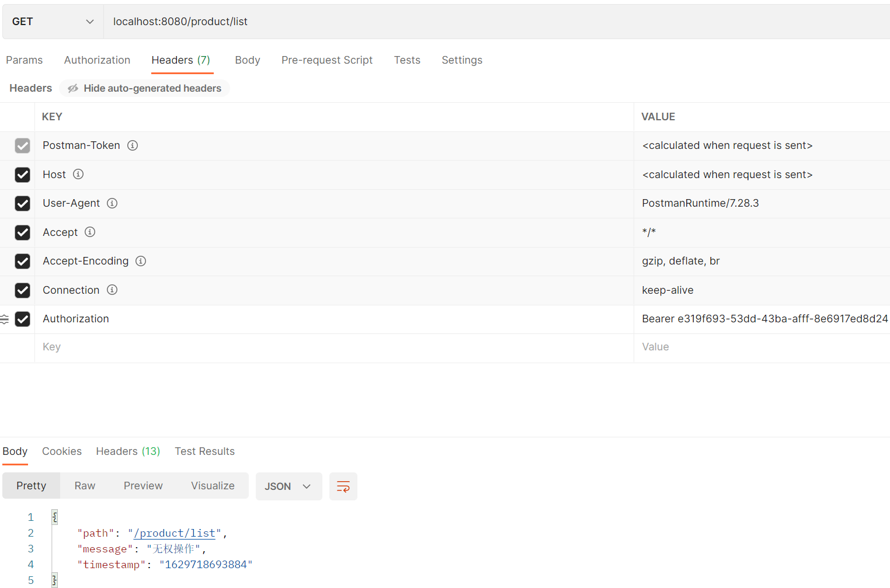This screenshot has width=890, height=588.
Task: Click info icon next to Accept header
Action: point(90,232)
